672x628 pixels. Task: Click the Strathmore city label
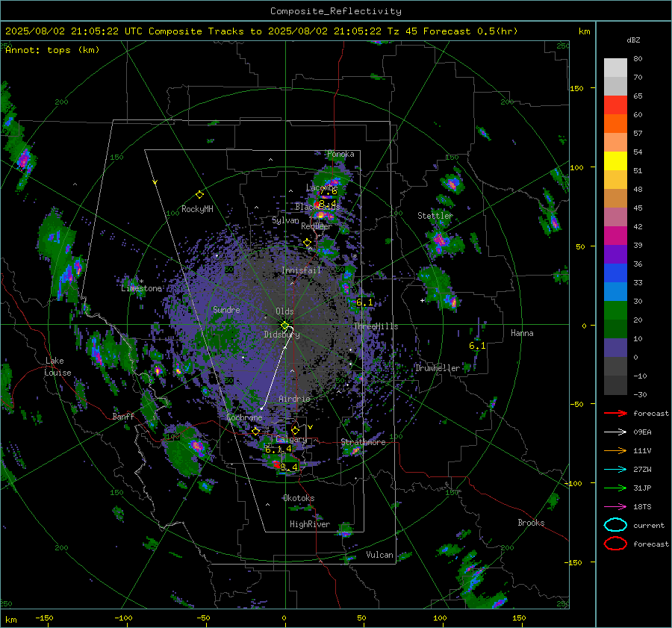coord(363,442)
